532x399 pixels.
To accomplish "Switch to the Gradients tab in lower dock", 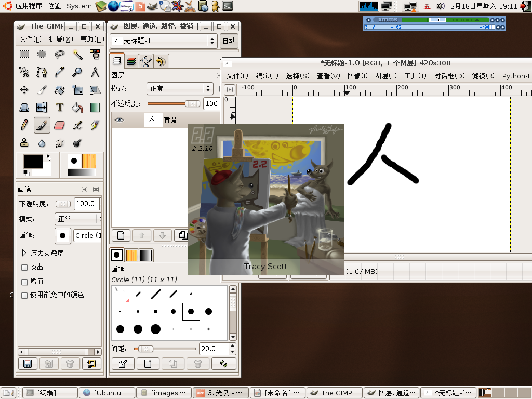I will pos(146,256).
